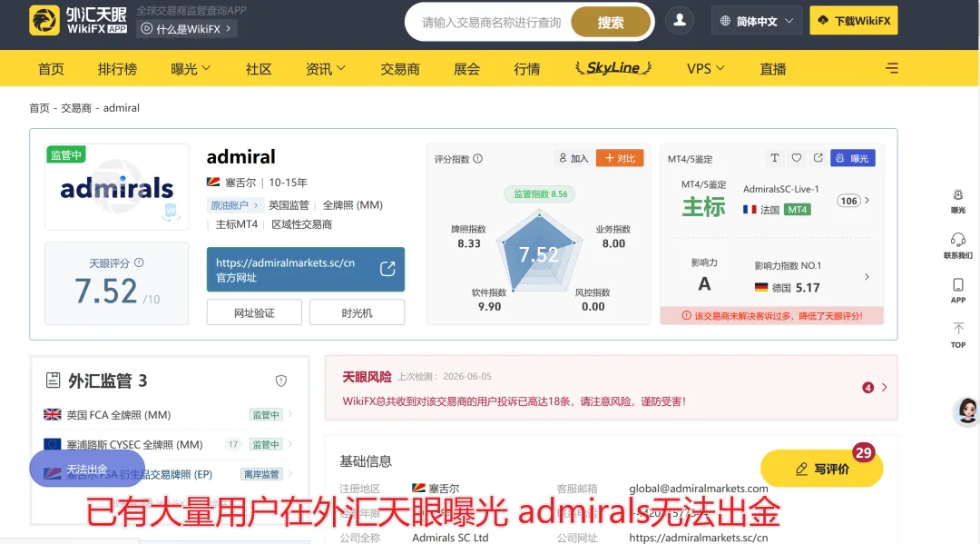Click the 时光机 button
980x544 pixels.
tap(357, 312)
